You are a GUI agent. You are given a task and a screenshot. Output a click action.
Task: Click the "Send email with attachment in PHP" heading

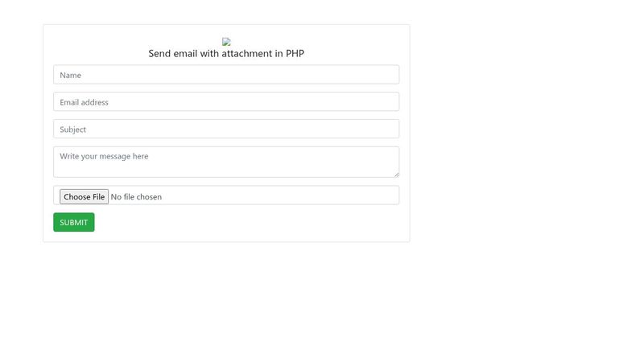(x=226, y=54)
